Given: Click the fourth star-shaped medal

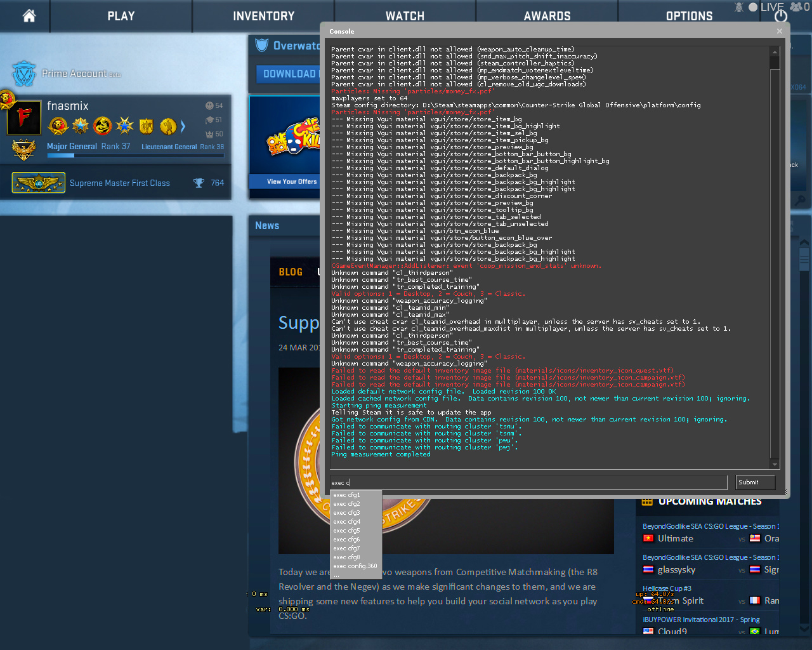Looking at the screenshot, I should 125,126.
